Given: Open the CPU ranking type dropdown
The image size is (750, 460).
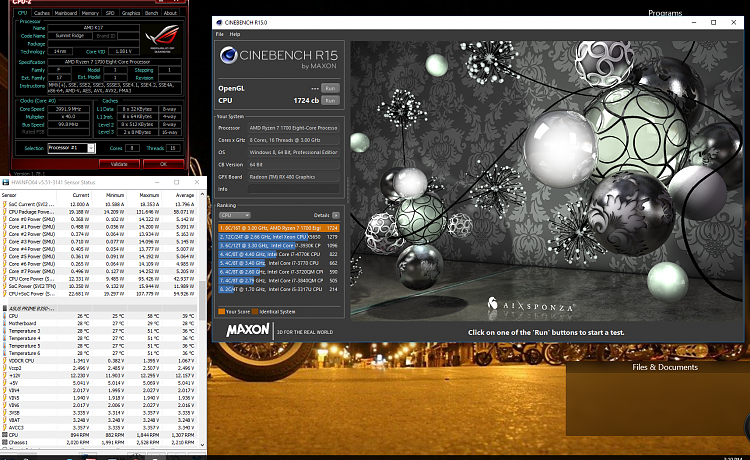Looking at the screenshot, I should click(x=234, y=215).
